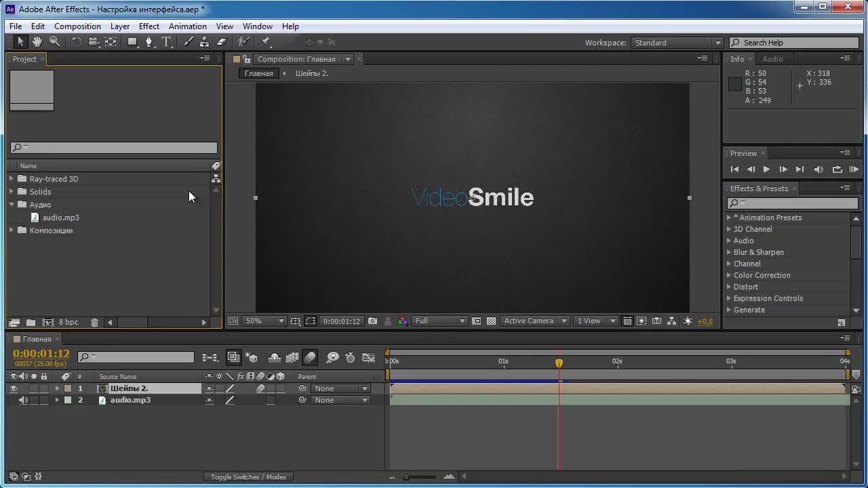The width and height of the screenshot is (868, 488).
Task: Open Composition Mini-Flowchart in timeline
Action: [210, 357]
